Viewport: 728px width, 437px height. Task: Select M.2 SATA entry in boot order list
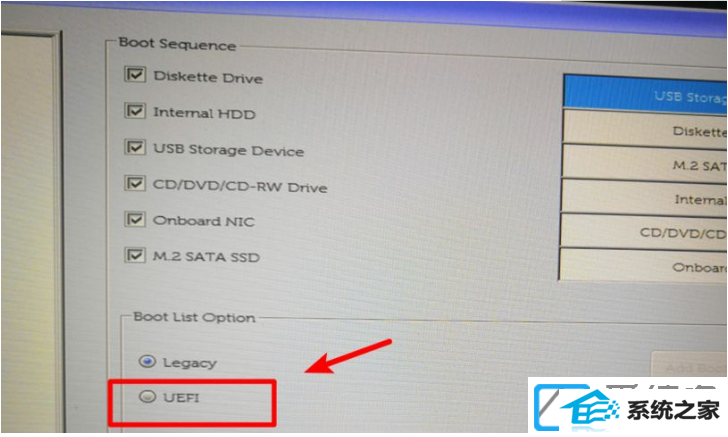click(x=645, y=163)
